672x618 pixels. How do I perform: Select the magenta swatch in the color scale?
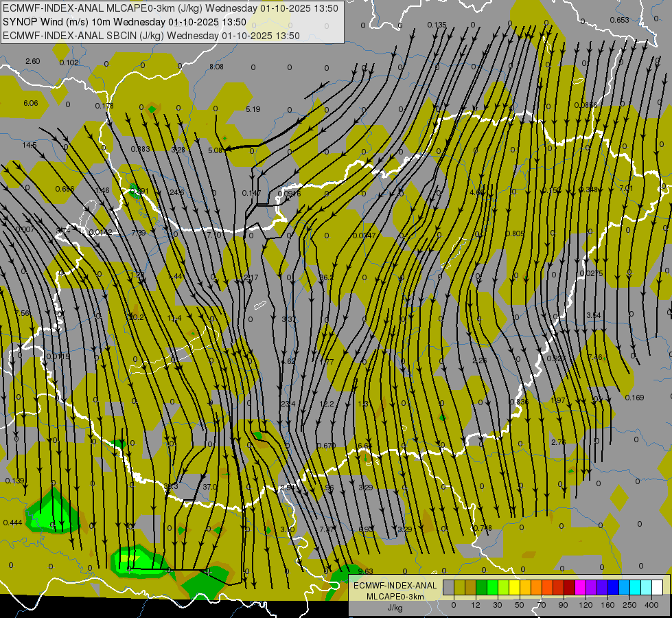tap(580, 587)
